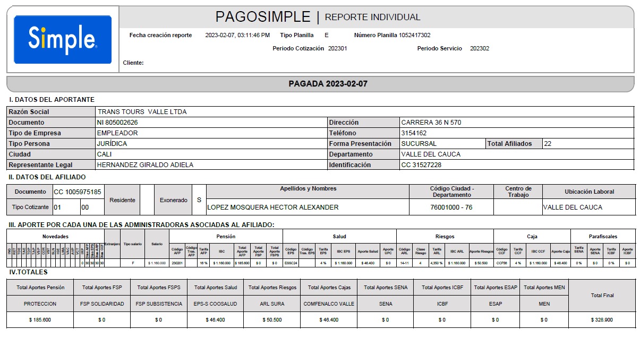This screenshot has width=640, height=364.
Task: Select the PROTECCION pension fund cell
Action: 40,304
